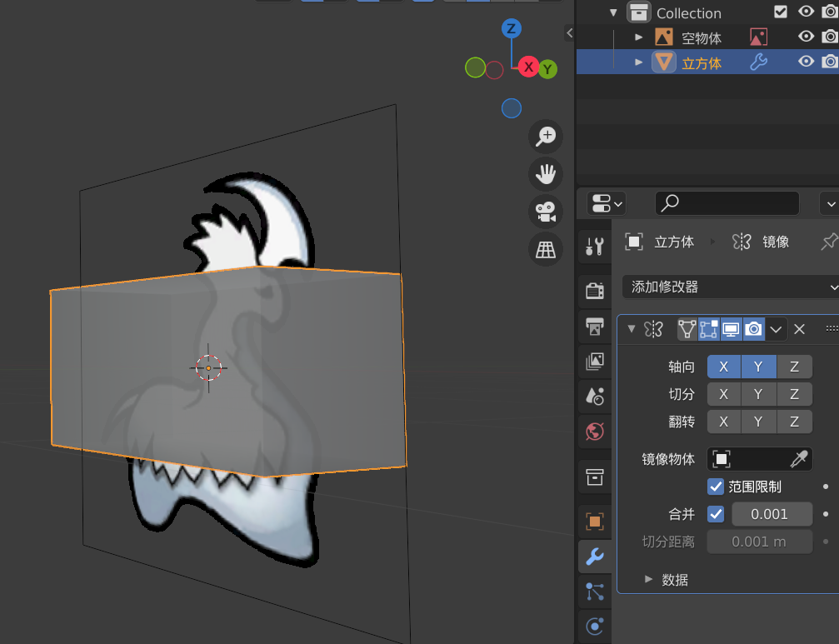Hide 立方体 with its eye icon
This screenshot has width=839, height=644.
click(806, 61)
